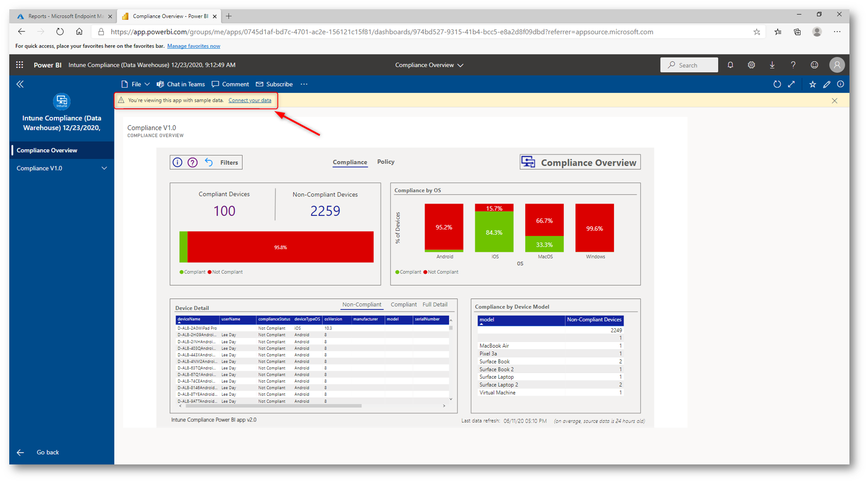
Task: Click Go back at sidebar bottom
Action: tap(47, 452)
